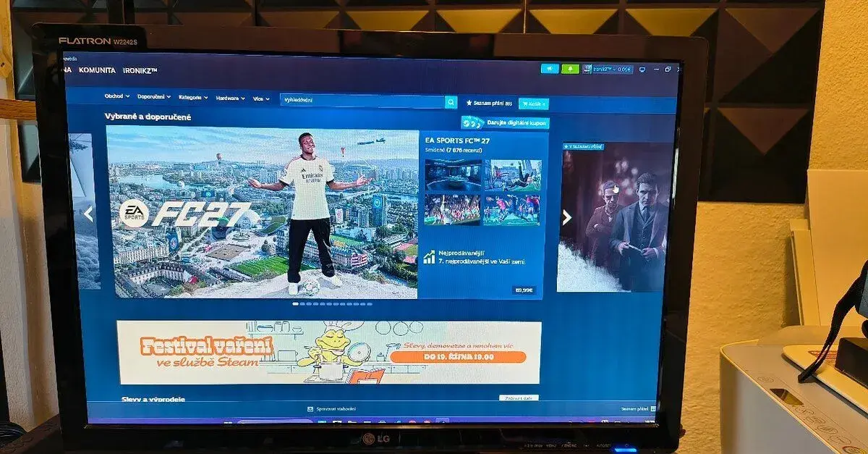Open the bottom-right FC 27 match screenshot
This screenshot has height=454, width=868.
coord(512,210)
